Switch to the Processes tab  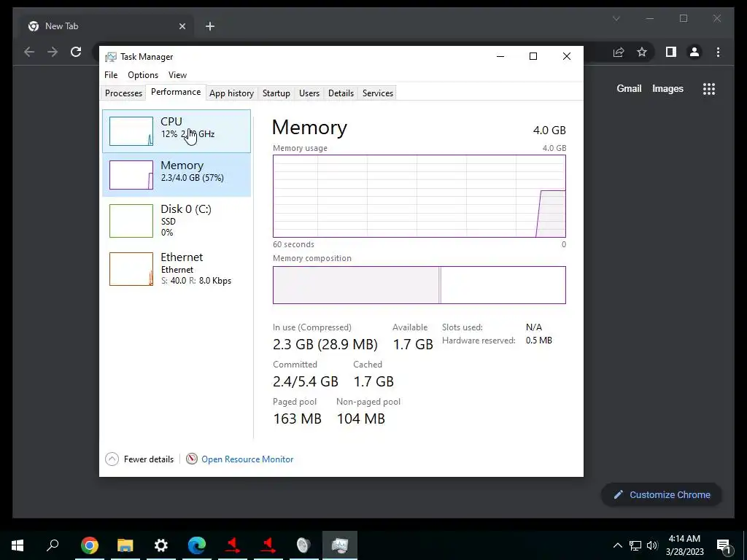[x=123, y=93]
